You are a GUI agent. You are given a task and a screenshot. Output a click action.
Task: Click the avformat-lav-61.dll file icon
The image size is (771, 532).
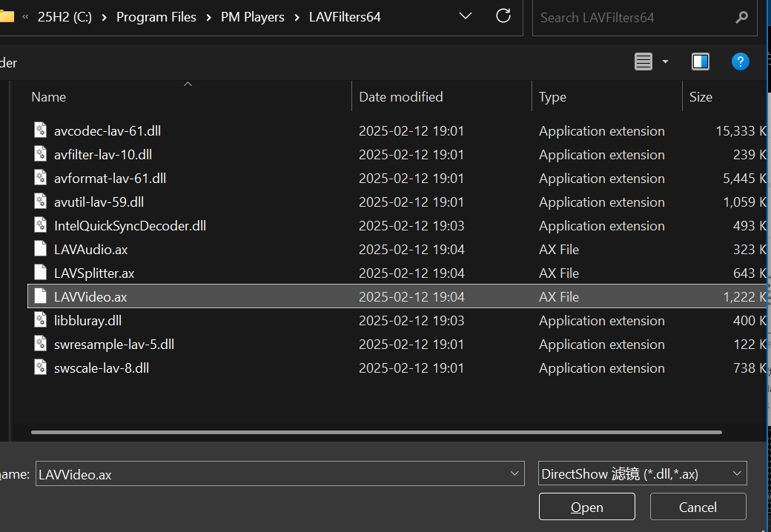tap(40, 177)
